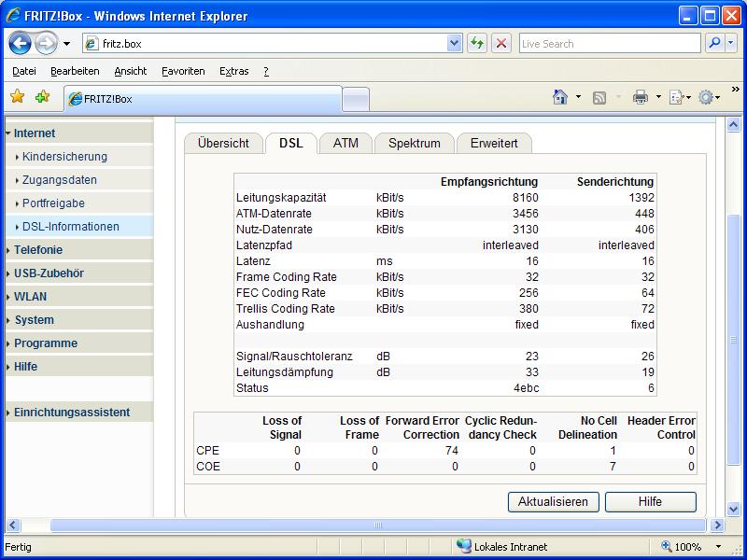This screenshot has width=747, height=560.
Task: Click in the Live Search input field
Action: point(607,43)
